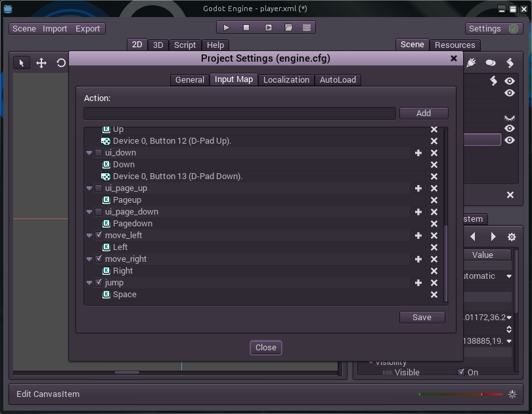Delete the ui_down action

click(434, 153)
